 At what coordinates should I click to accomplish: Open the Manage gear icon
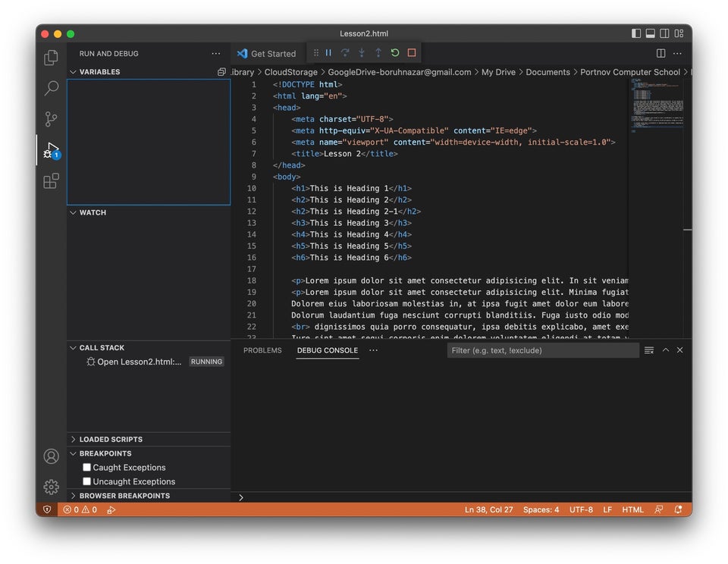pyautogui.click(x=51, y=487)
